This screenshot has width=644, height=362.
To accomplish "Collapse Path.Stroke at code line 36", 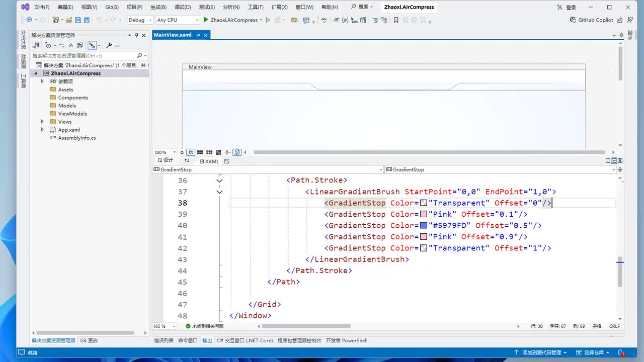I will [x=219, y=180].
